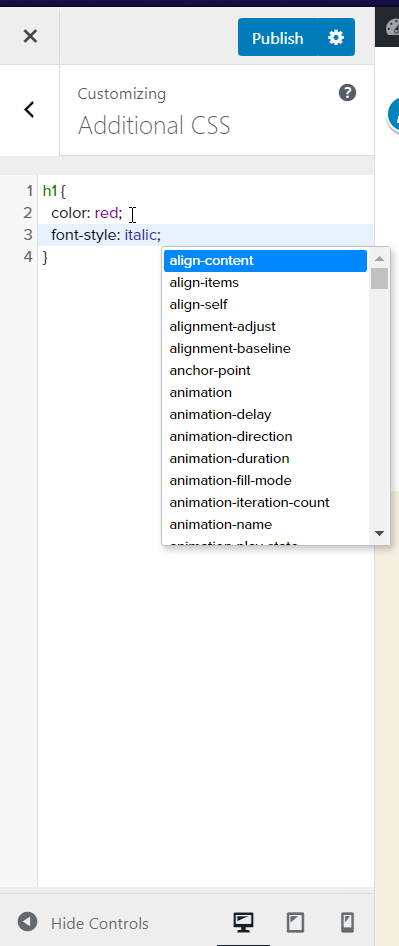399x946 pixels.
Task: Switch to tablet preview icon
Action: (295, 922)
